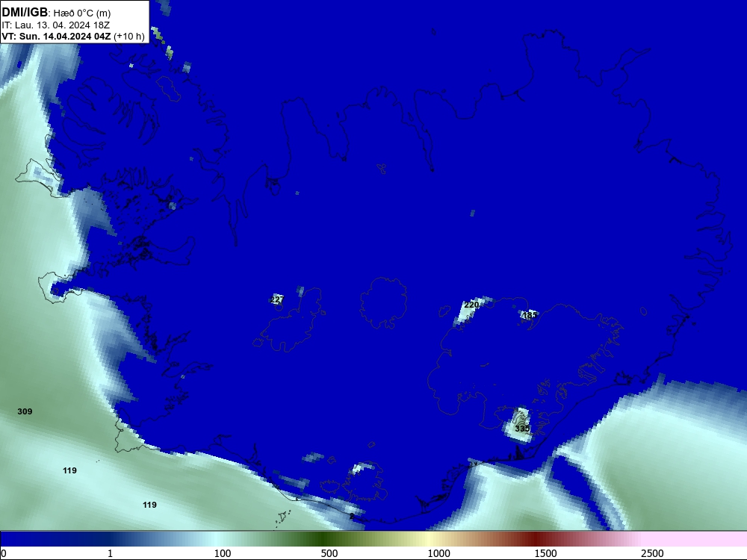Select the IT: Lau. 13. 04. 2024 18Z line

pyautogui.click(x=56, y=25)
